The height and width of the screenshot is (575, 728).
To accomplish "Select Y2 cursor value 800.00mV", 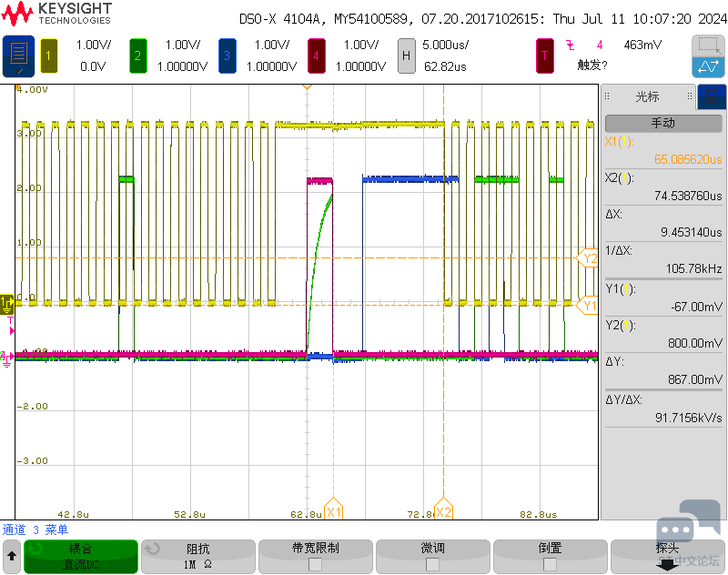I will (x=695, y=343).
